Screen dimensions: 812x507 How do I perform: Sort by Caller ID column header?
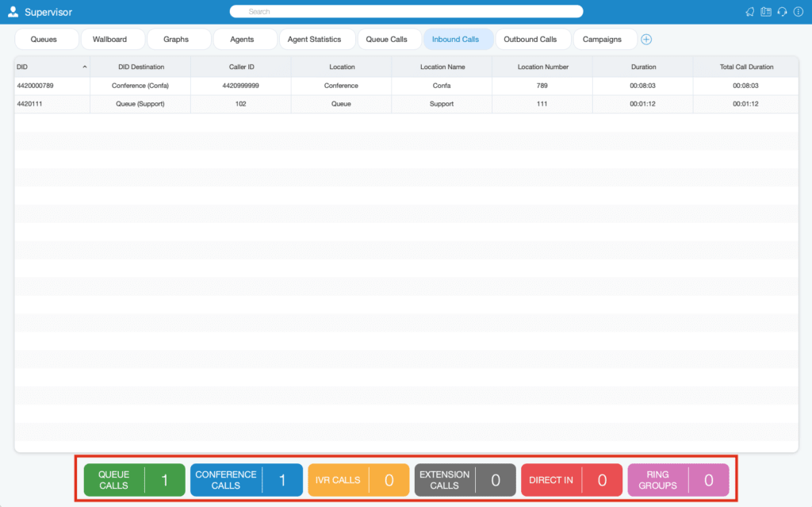[x=241, y=67]
